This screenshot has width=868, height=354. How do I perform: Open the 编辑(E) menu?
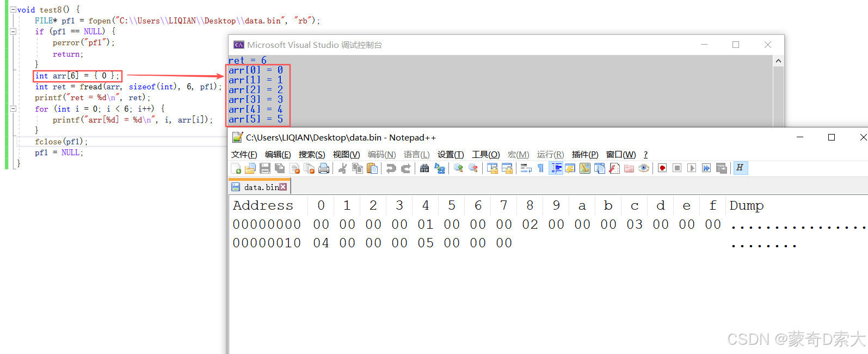coord(278,155)
